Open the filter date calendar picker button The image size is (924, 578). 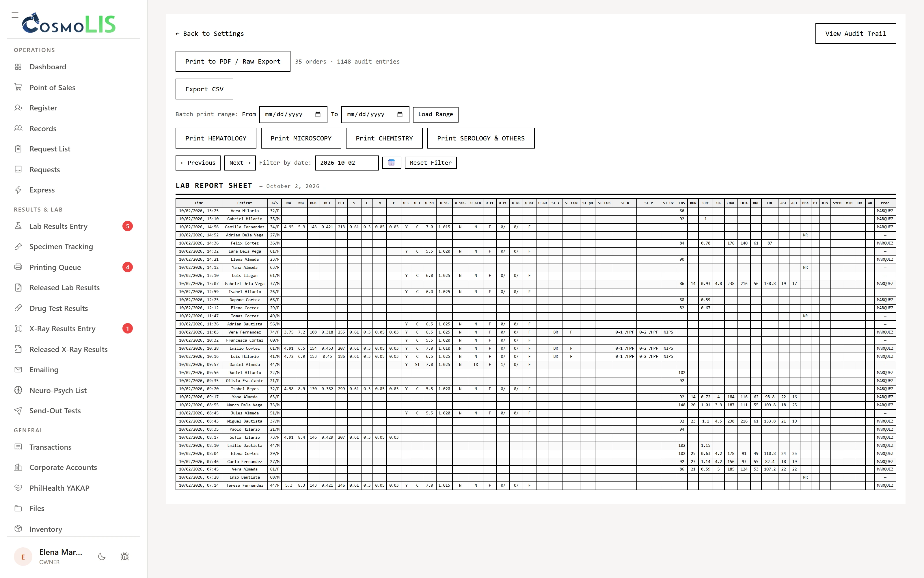(391, 163)
